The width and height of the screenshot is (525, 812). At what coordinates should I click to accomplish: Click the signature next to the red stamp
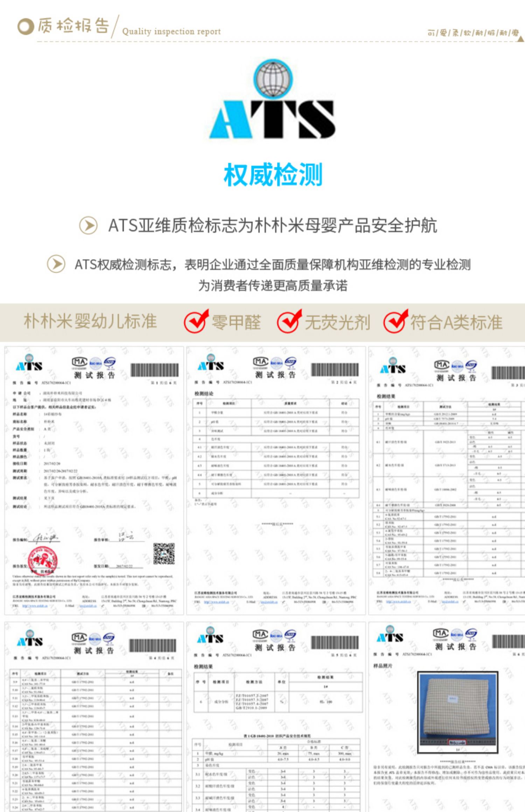pos(46,537)
